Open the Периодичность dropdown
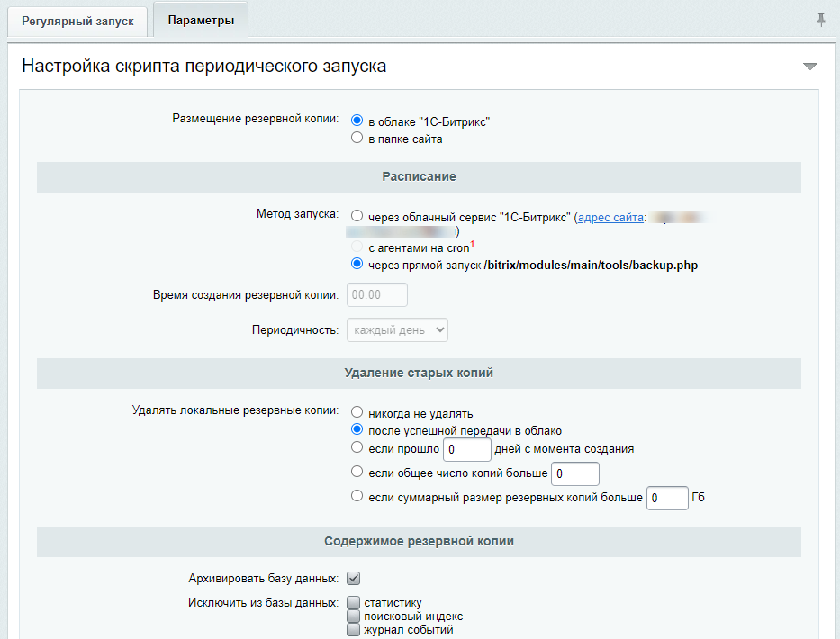This screenshot has height=639, width=840. 398,330
